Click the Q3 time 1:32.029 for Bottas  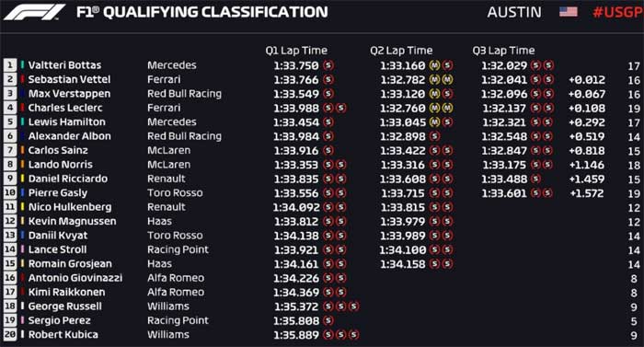pos(504,65)
